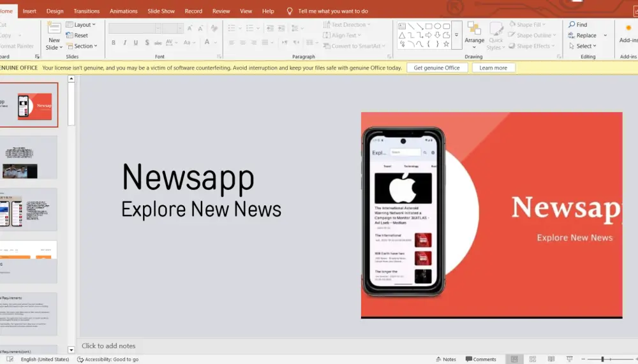This screenshot has width=638, height=364.
Task: Open the font color picker arrow
Action: coord(216,42)
